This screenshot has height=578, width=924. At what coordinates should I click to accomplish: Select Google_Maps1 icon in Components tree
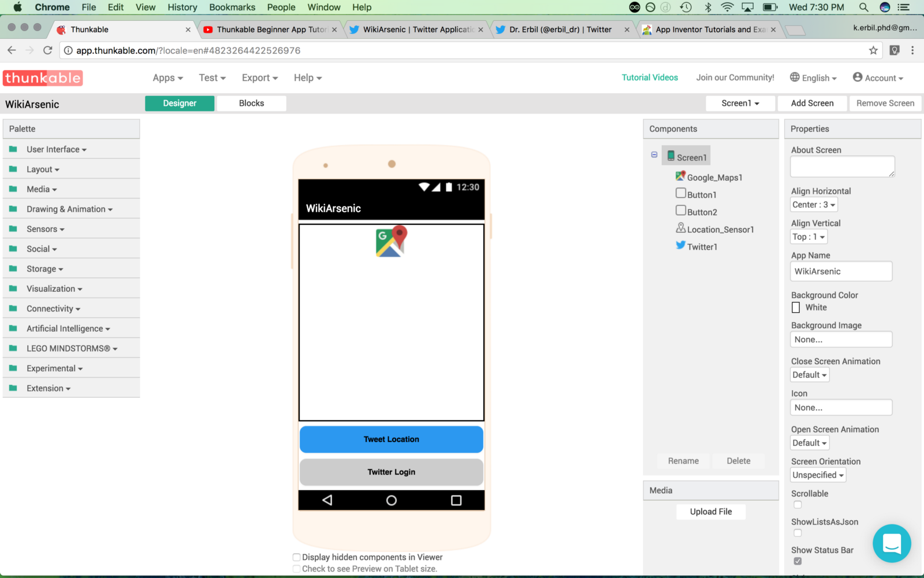[x=681, y=176]
